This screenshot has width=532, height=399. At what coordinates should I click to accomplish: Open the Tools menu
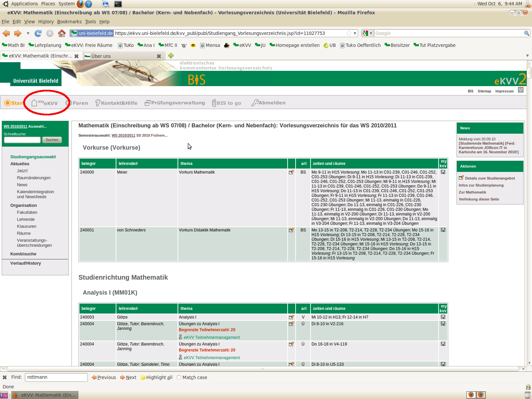[x=90, y=22]
